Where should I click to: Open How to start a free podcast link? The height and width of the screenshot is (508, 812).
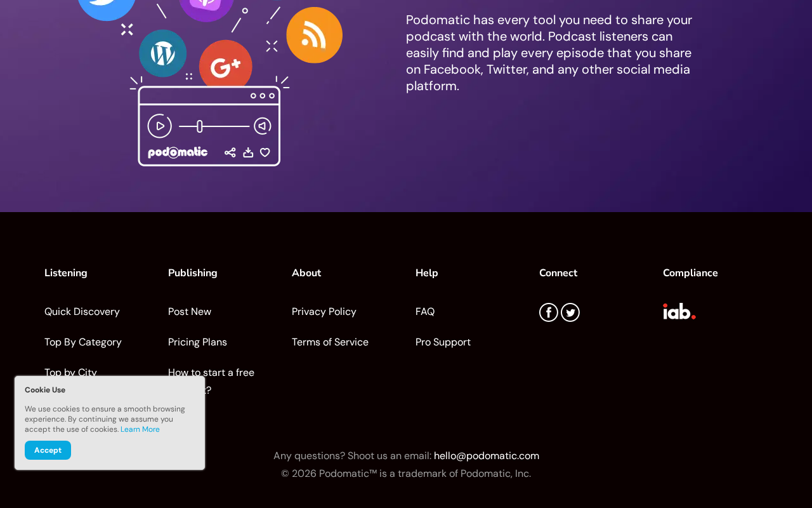211,373
